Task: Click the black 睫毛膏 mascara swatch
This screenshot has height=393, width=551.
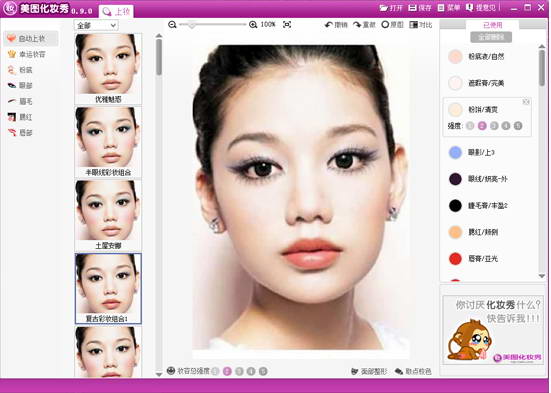Action: 455,206
